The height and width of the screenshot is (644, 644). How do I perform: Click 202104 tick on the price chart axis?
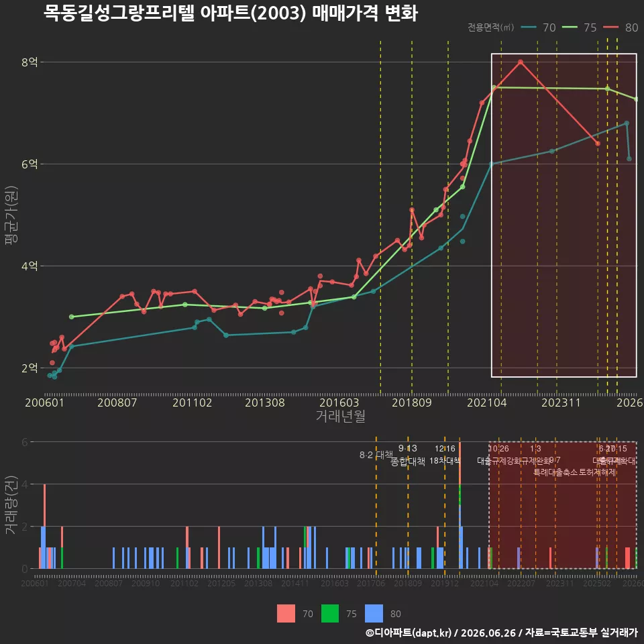point(487,402)
